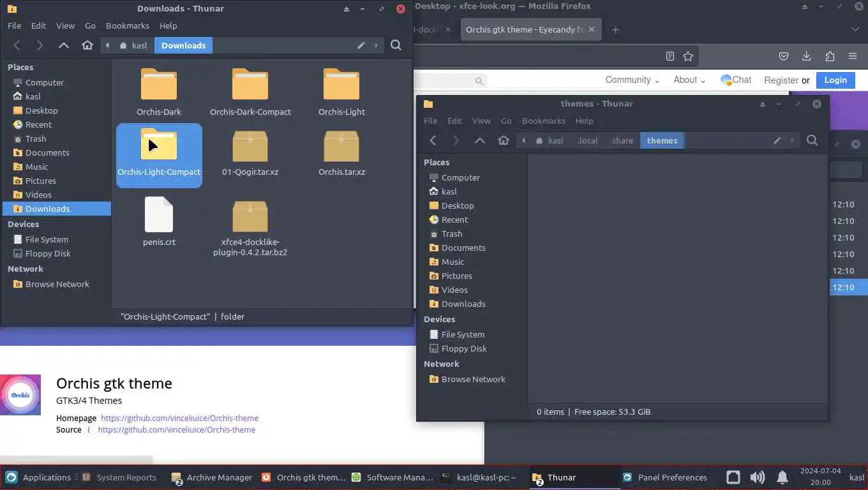
Task: Go to parent folder in themes window
Action: pos(480,140)
